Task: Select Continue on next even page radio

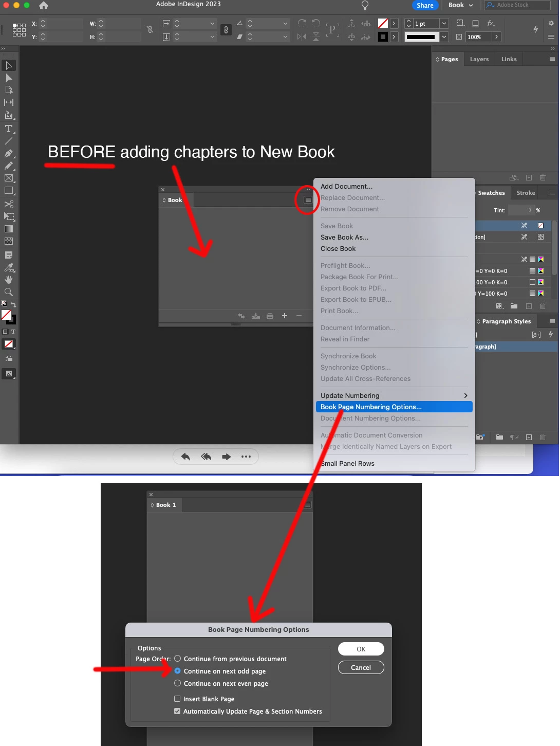Action: click(x=178, y=683)
